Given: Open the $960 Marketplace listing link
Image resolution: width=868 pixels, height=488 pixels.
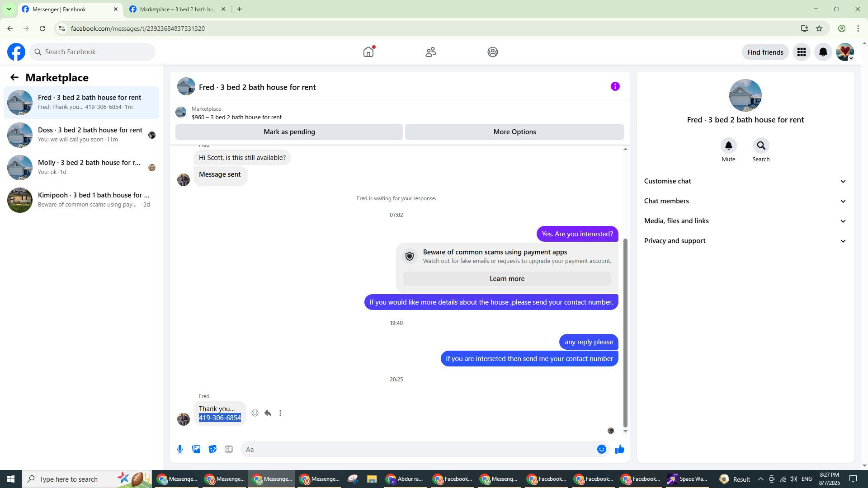Looking at the screenshot, I should (236, 117).
